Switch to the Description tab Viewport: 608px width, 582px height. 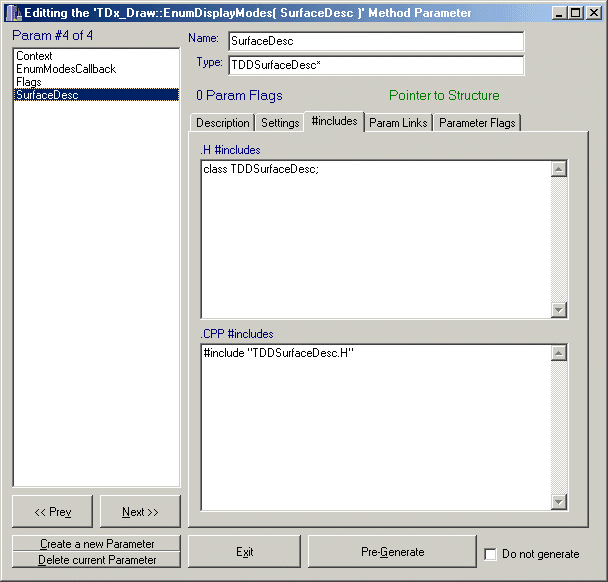(222, 123)
